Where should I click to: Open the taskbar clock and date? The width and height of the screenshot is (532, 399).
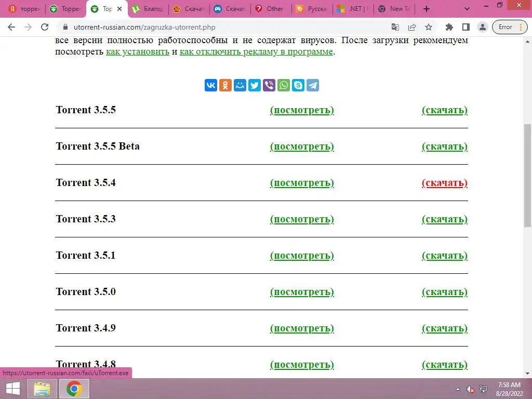(x=510, y=389)
